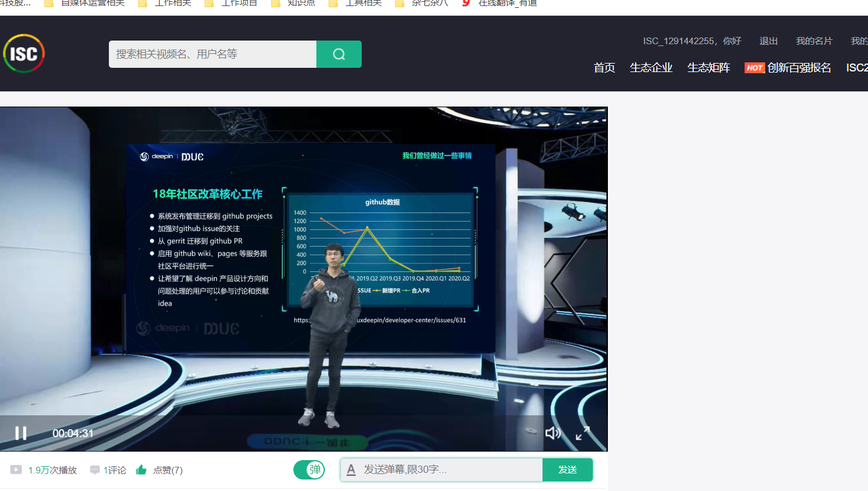Focus the video search input field
This screenshot has width=868, height=491.
[212, 54]
